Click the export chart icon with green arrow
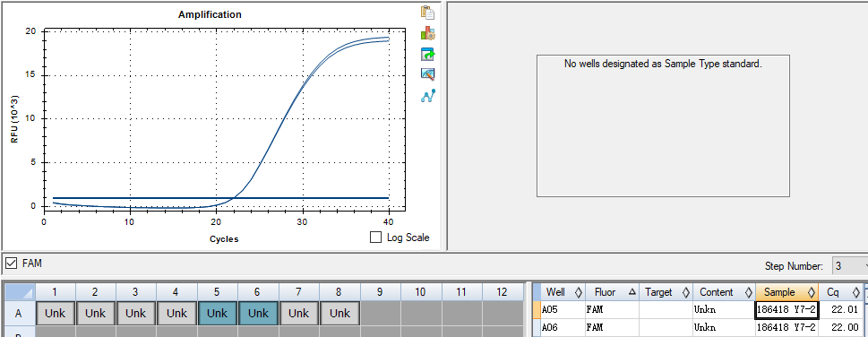The width and height of the screenshot is (868, 337). pos(427,54)
